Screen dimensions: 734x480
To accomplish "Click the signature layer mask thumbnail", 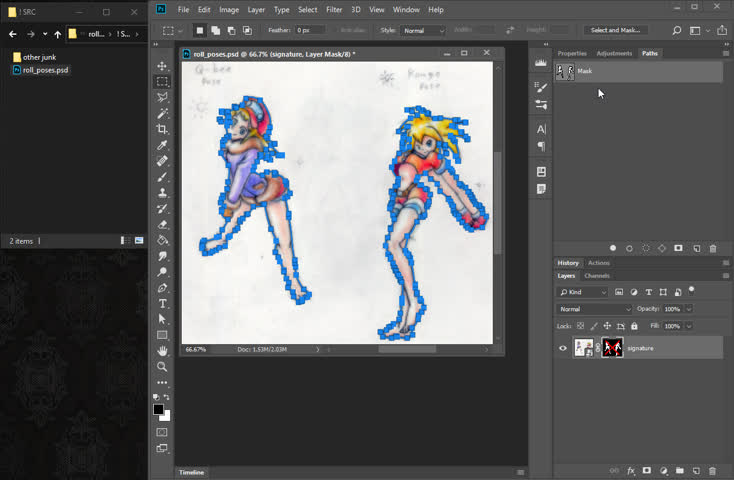I will pyautogui.click(x=612, y=348).
